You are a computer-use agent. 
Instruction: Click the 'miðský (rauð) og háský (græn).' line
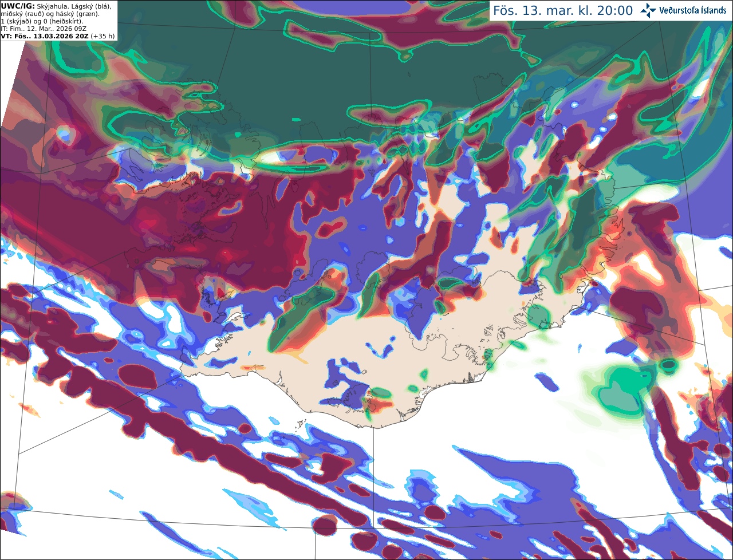tap(50, 14)
